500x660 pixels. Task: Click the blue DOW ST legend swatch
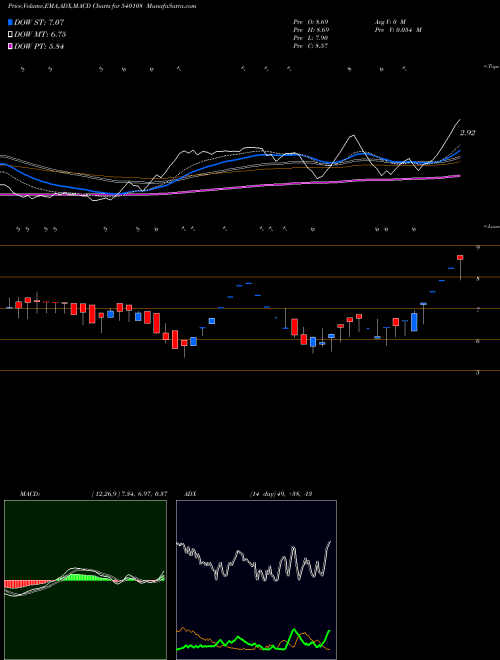click(10, 22)
